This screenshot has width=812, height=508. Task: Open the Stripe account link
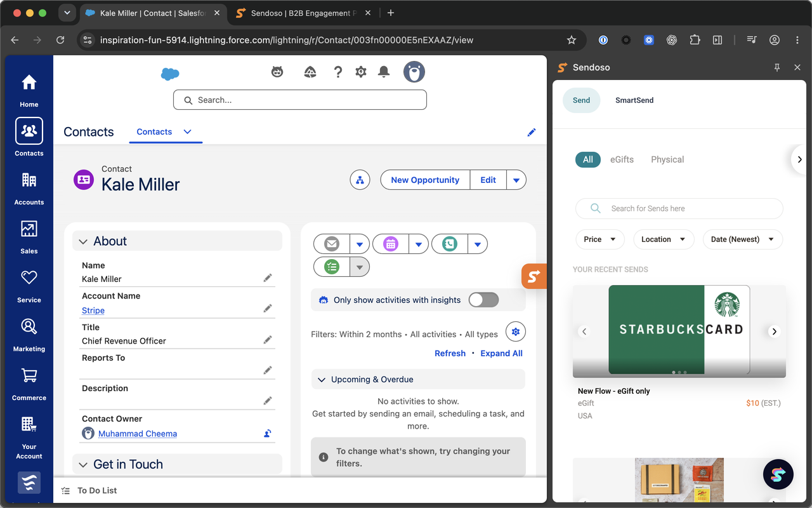[x=93, y=311]
